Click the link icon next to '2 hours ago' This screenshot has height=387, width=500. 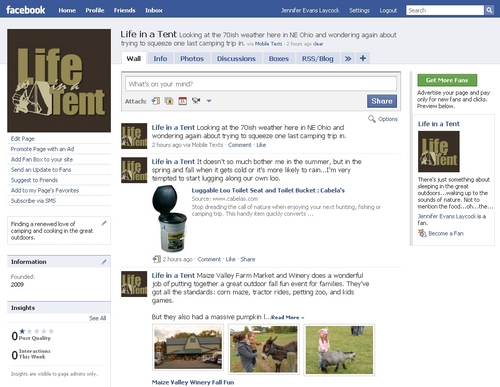point(156,259)
